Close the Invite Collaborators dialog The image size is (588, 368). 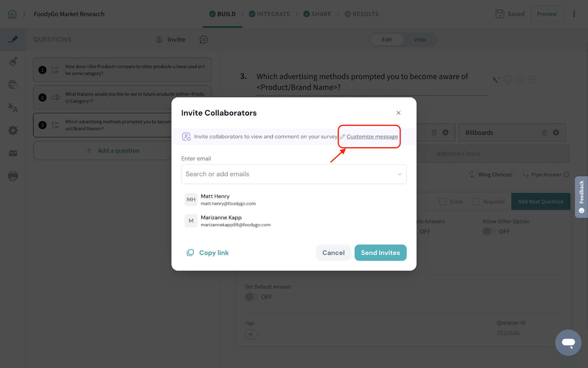point(398,113)
